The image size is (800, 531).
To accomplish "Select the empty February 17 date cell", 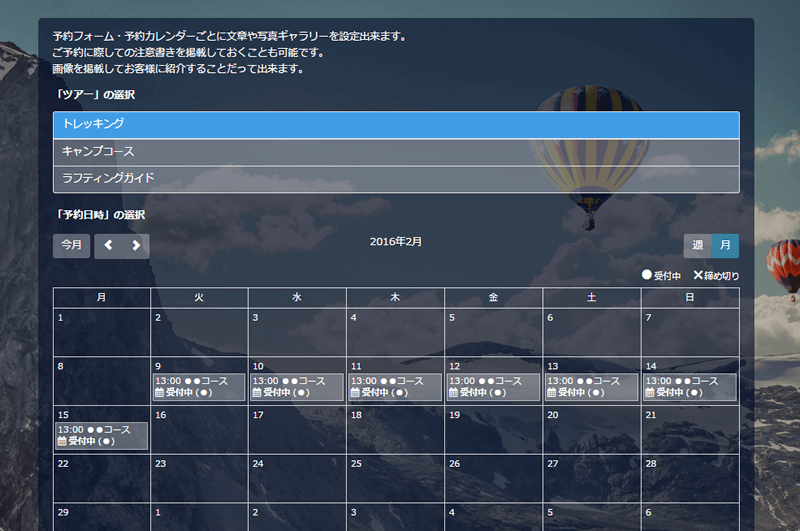I will tap(297, 431).
